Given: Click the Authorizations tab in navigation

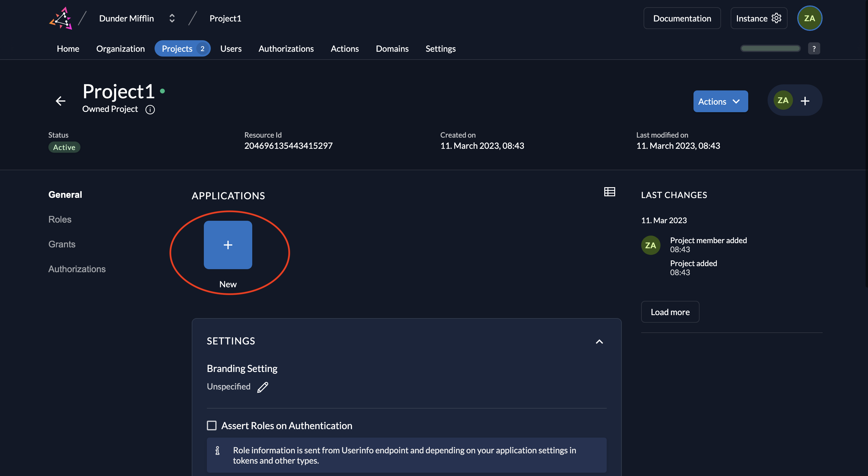Looking at the screenshot, I should 286,48.
